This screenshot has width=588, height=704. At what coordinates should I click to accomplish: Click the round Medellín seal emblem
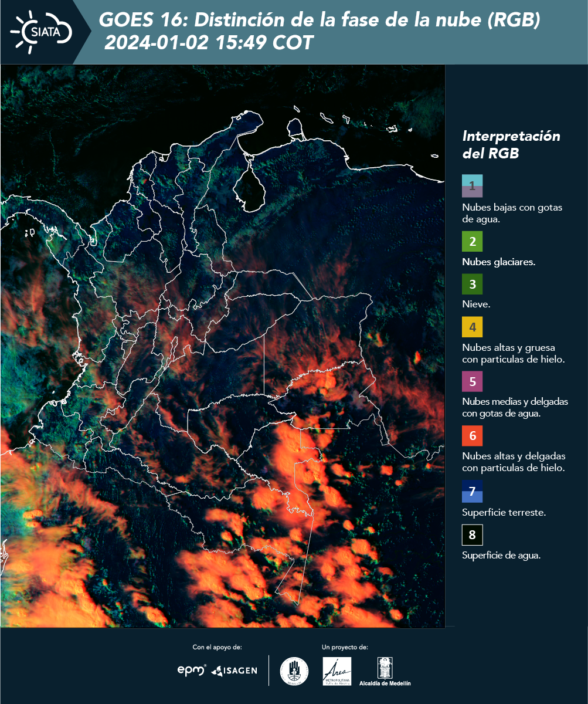(294, 671)
